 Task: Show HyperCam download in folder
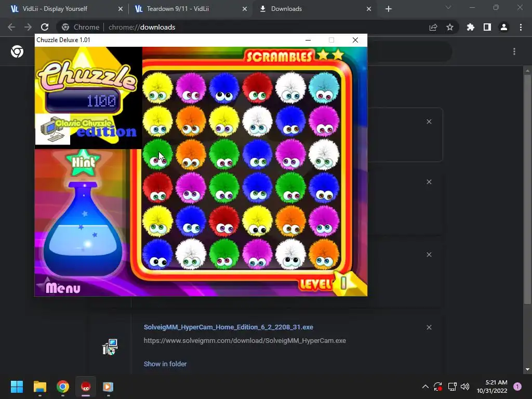(165, 364)
